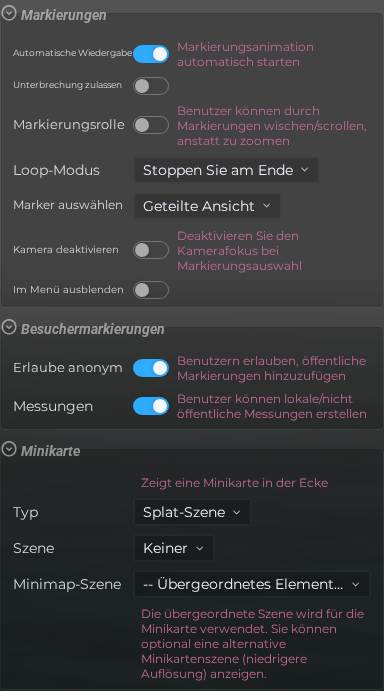384x691 pixels.
Task: Open the Typ dropdown showing Splat-Szene
Action: coord(192,512)
